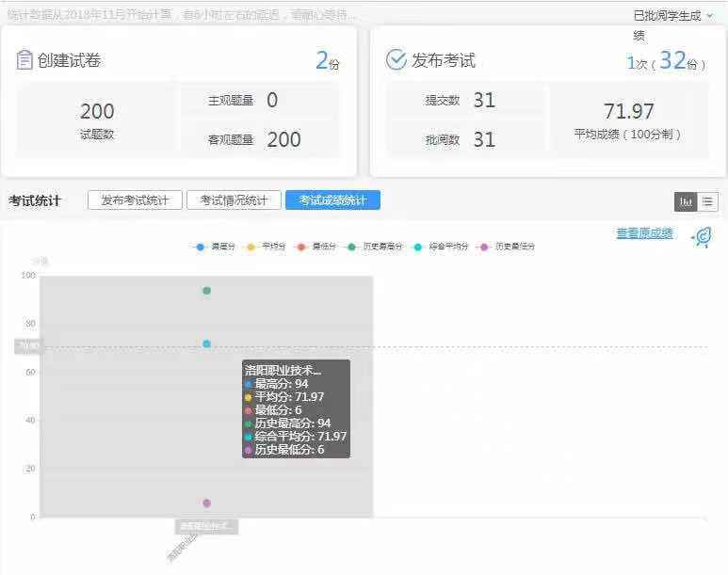The image size is (728, 575).
Task: Toggle the 历史最低分 legend series
Action: coord(507,247)
